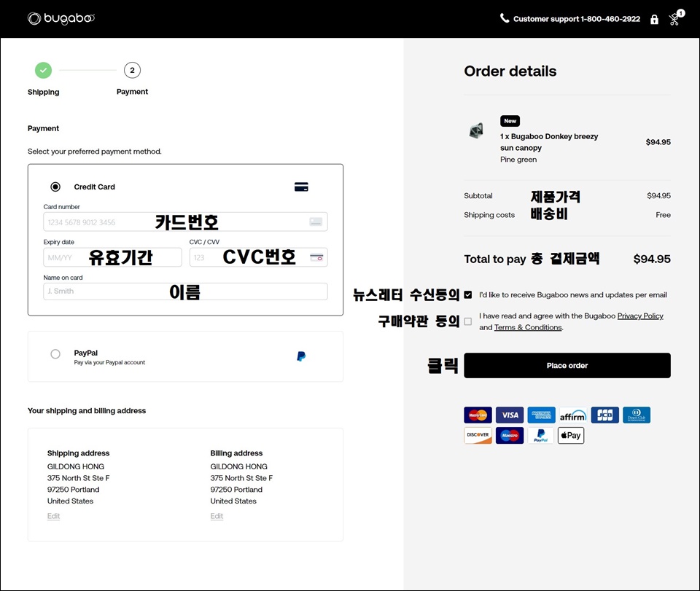Click the Card number input field
Screen dimensions: 700x591
pos(185,222)
